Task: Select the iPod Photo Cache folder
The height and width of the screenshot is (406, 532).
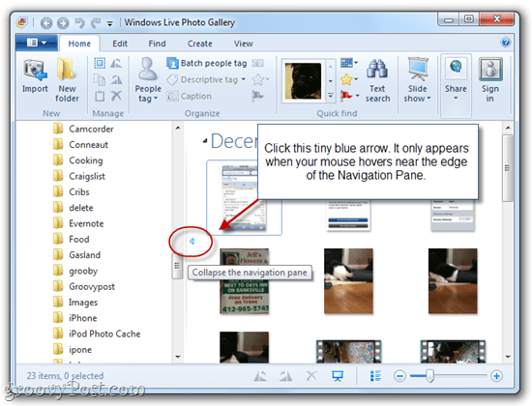Action: click(x=97, y=333)
